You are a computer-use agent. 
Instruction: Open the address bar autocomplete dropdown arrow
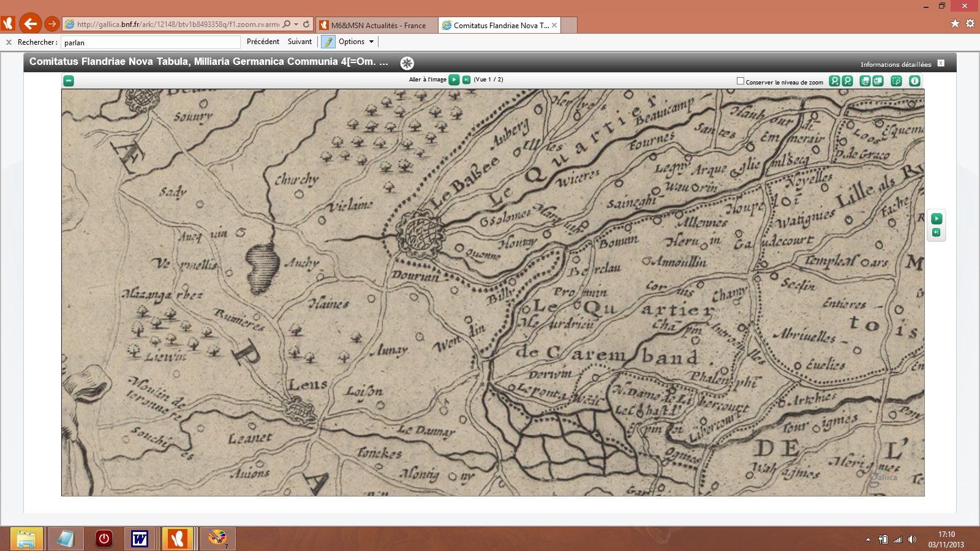[x=296, y=24]
